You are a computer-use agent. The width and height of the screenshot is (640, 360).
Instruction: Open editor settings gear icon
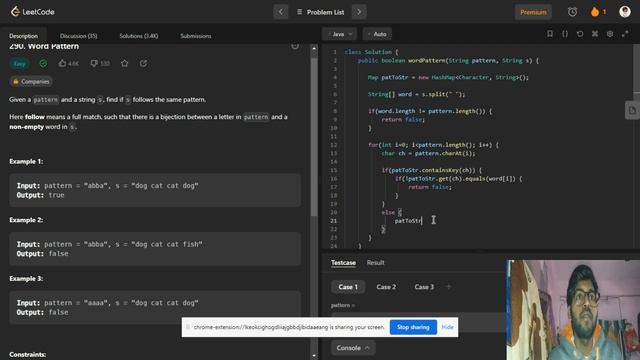610,34
